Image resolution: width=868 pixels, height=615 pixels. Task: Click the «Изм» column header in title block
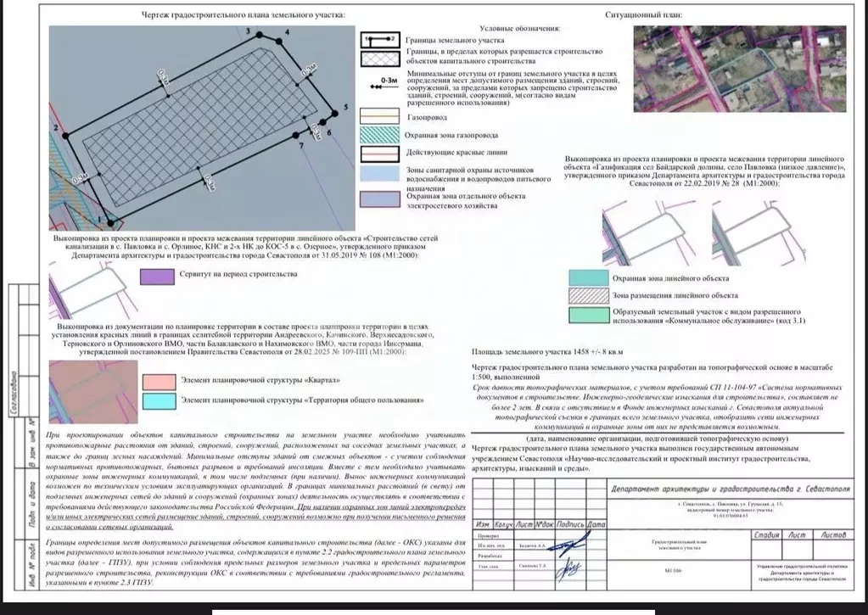pos(483,524)
